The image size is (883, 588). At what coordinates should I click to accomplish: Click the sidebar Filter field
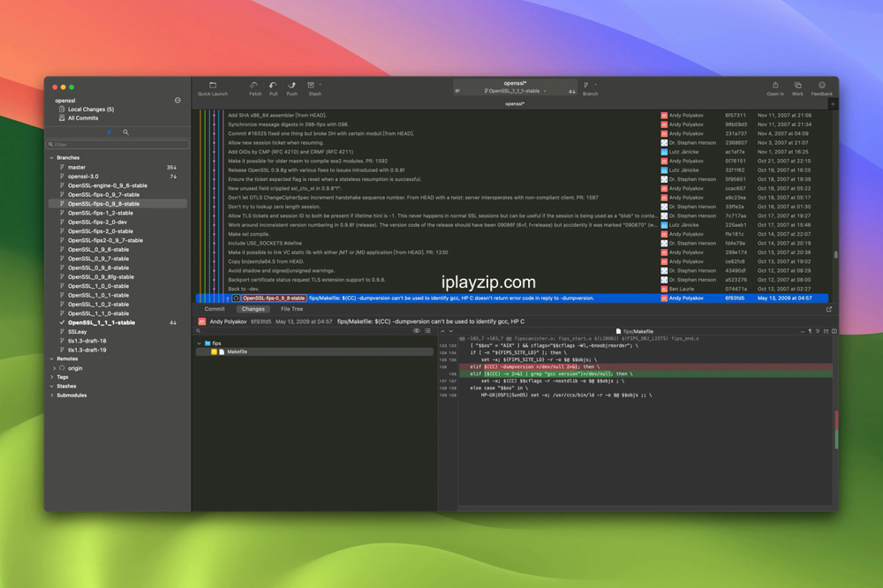point(117,145)
